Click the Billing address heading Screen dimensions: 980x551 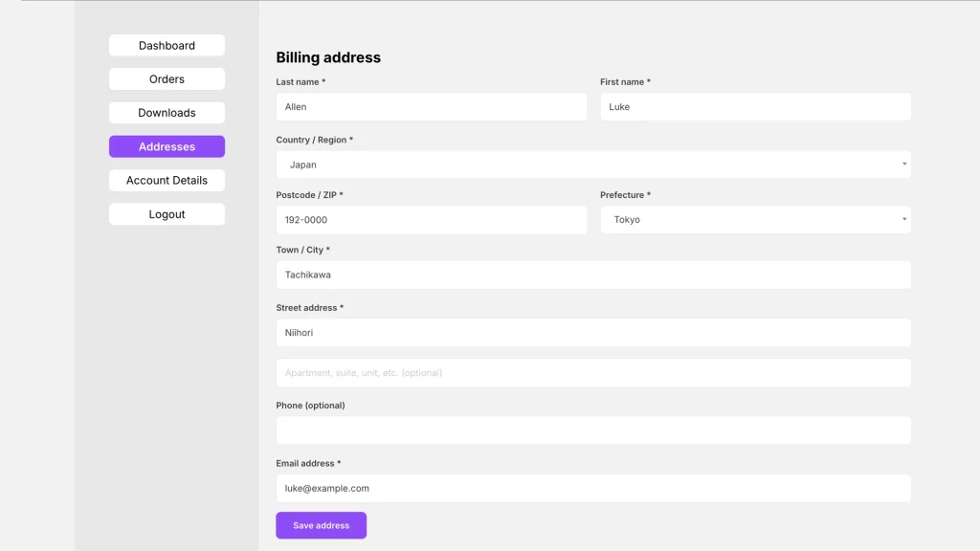[x=328, y=57]
